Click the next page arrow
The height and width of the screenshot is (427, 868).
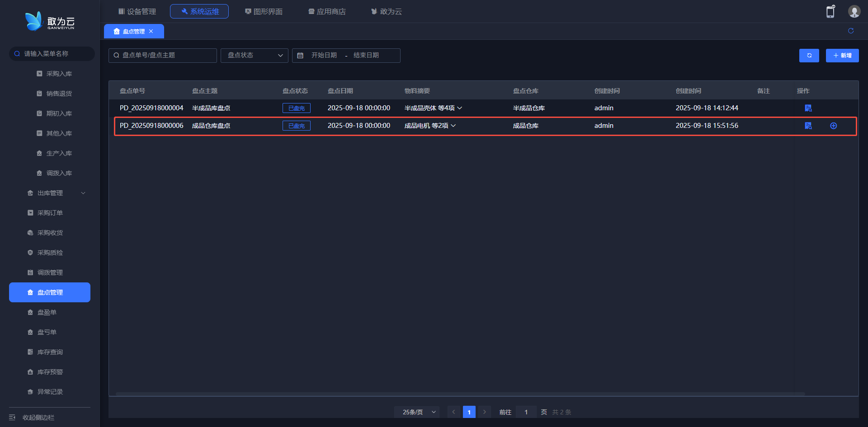tap(485, 412)
